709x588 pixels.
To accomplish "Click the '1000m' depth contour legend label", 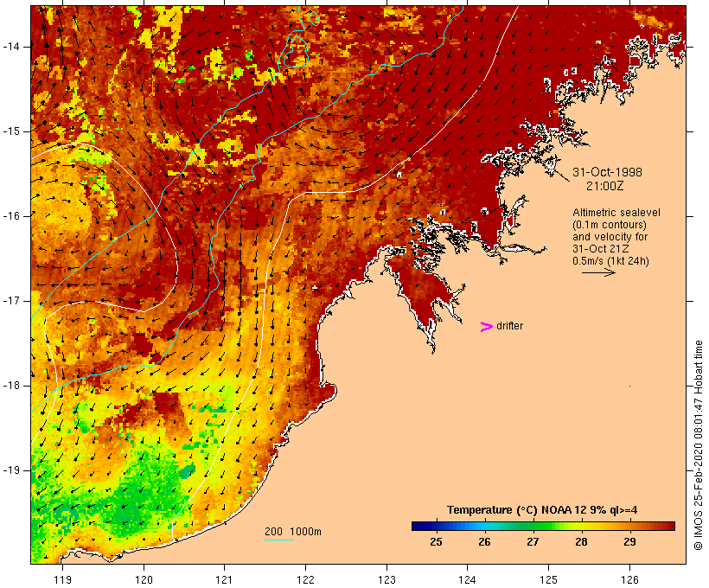I will [305, 532].
